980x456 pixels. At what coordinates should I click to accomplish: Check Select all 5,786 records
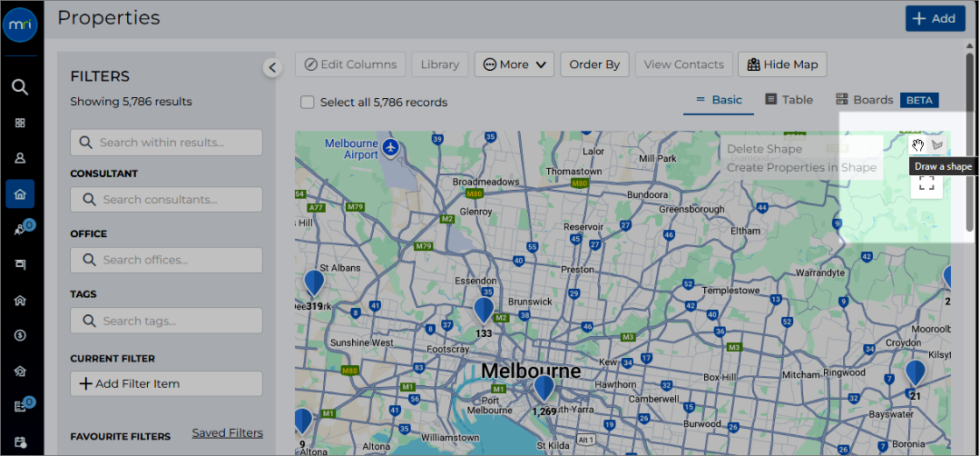[307, 102]
